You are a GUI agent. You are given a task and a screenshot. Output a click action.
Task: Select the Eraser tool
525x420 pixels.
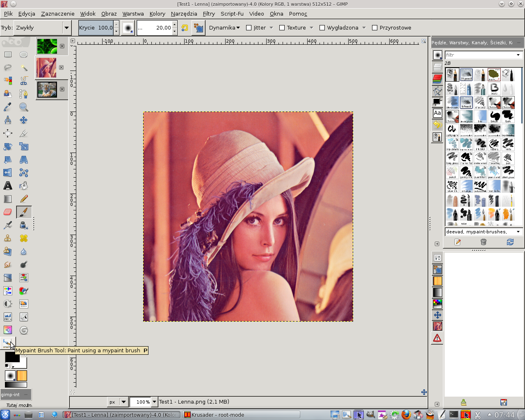click(8, 212)
